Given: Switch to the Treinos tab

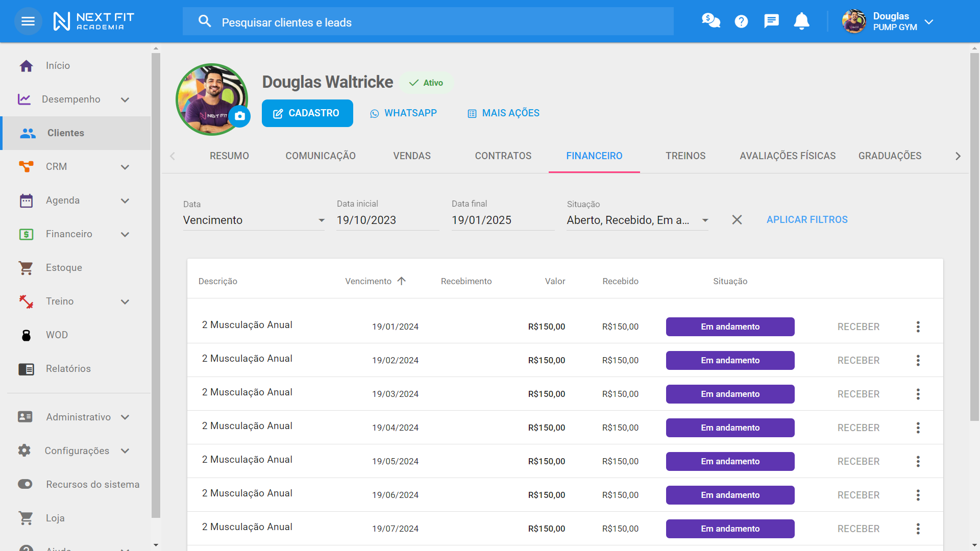Looking at the screenshot, I should pos(685,156).
